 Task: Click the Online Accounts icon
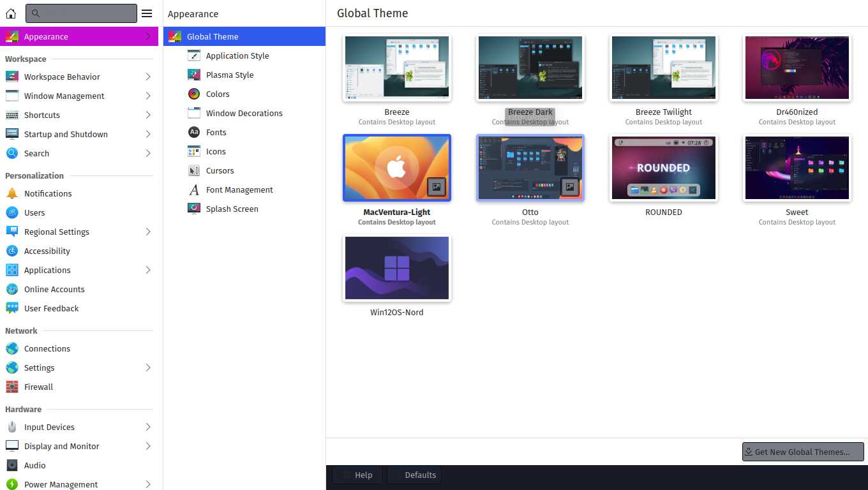click(x=12, y=289)
